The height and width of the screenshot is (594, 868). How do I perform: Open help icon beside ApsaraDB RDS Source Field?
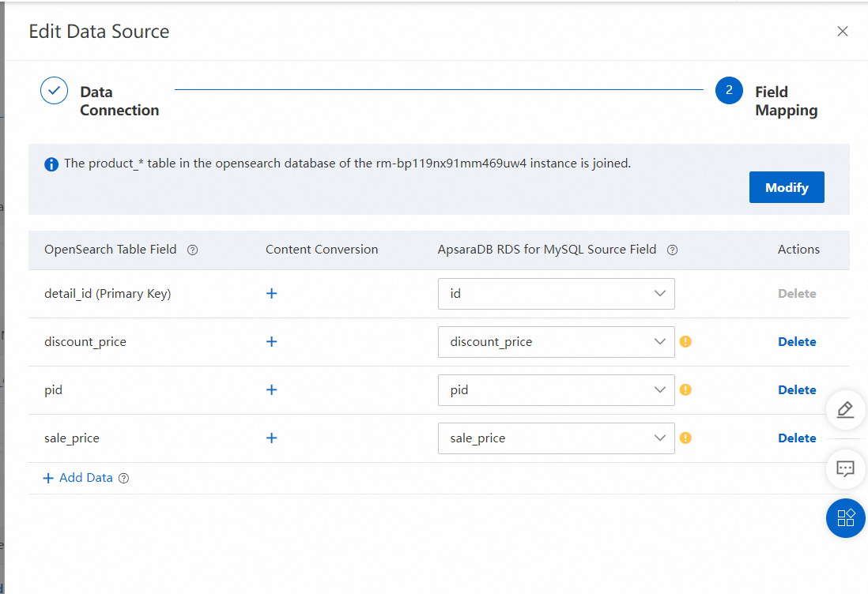coord(672,250)
